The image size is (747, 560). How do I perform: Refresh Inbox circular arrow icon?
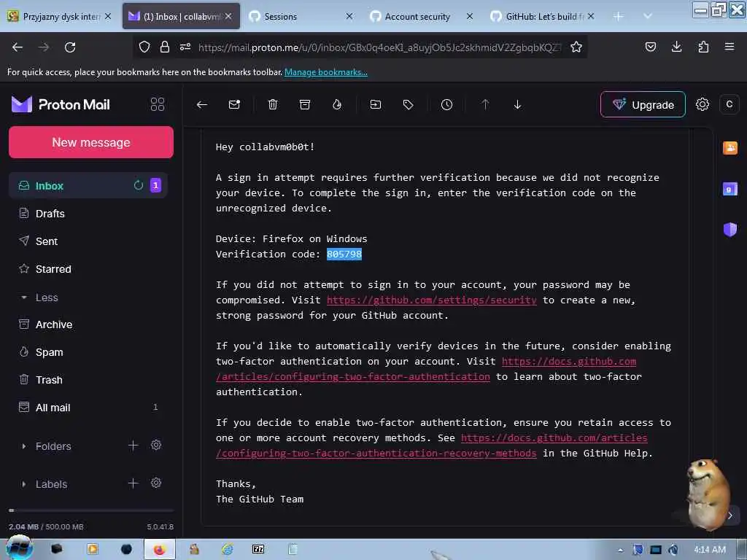[138, 185]
